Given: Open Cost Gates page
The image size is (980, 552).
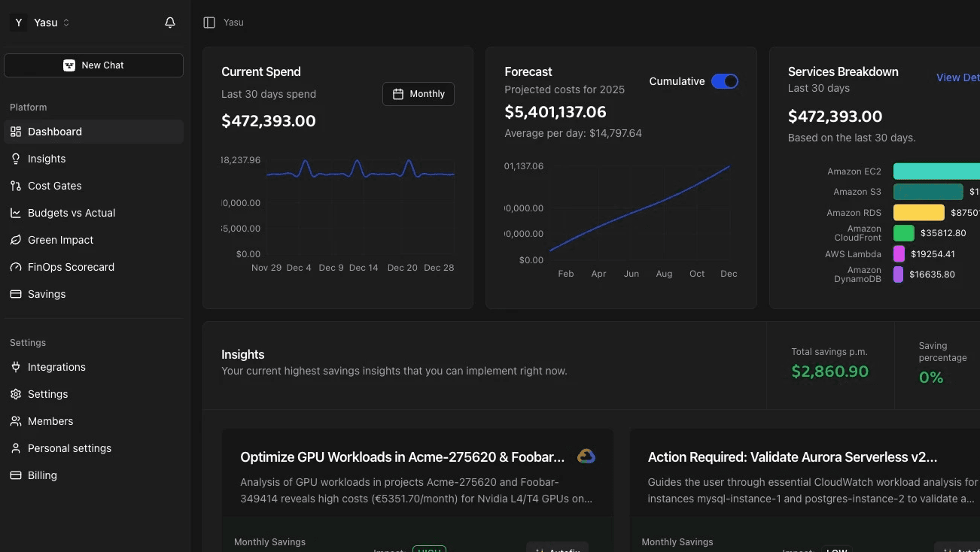Looking at the screenshot, I should tap(94, 186).
